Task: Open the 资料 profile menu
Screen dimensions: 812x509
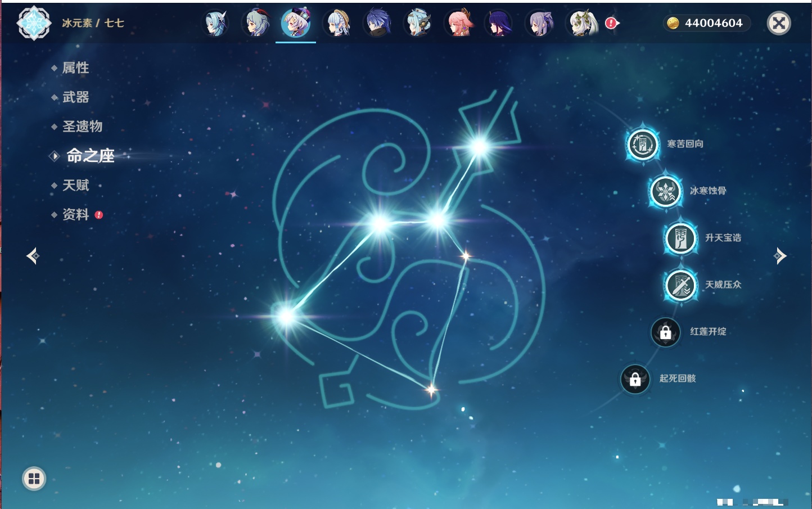Action: pos(75,214)
